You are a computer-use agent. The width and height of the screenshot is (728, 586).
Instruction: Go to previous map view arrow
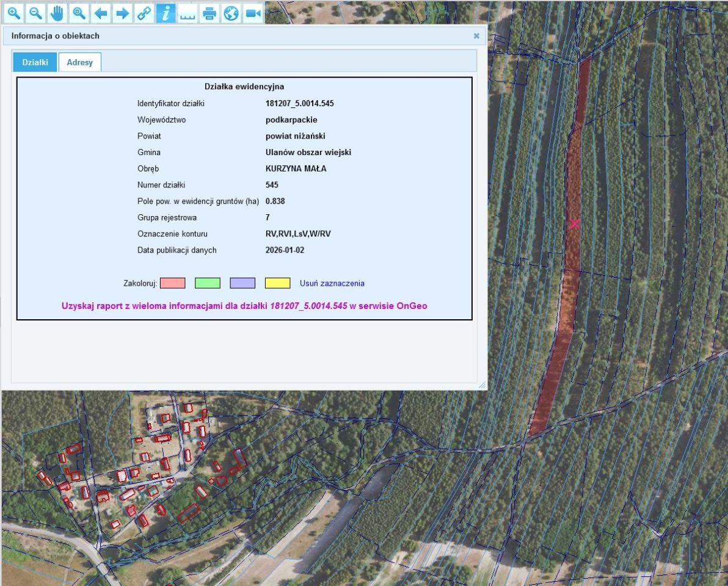[x=101, y=13]
